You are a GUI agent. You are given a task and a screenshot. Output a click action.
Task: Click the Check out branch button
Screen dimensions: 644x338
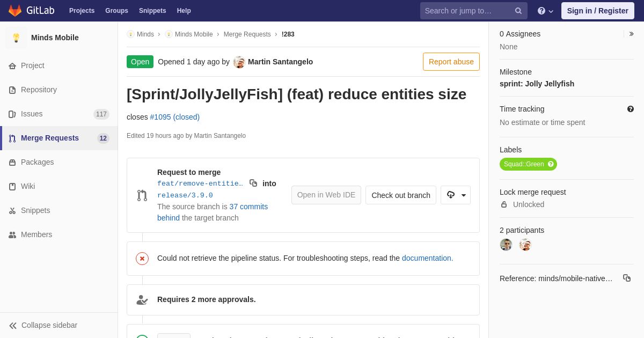(x=401, y=195)
